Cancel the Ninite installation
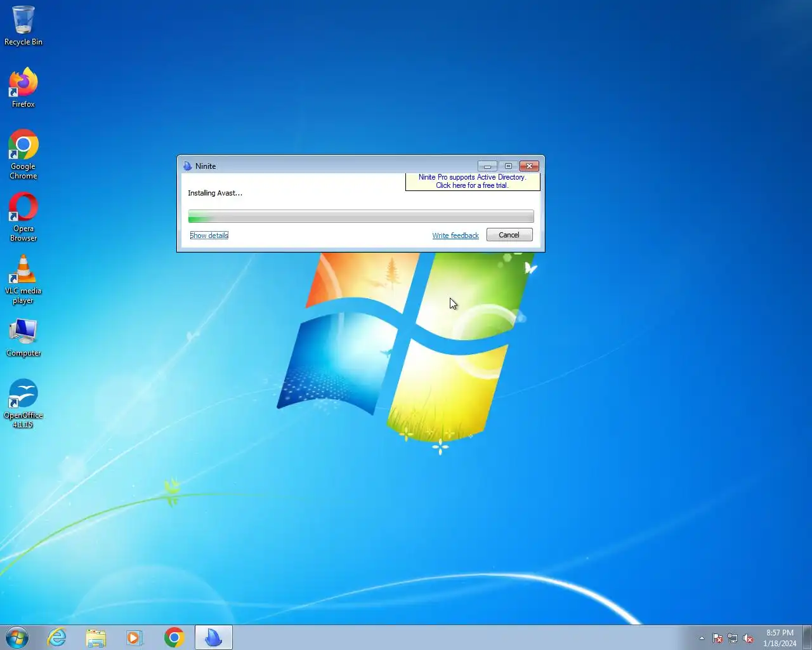 (509, 235)
